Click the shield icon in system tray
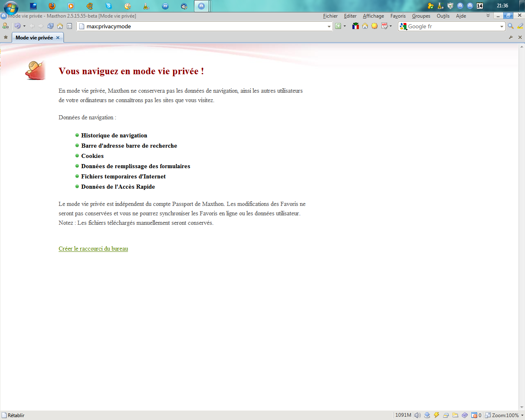This screenshot has height=420, width=525. (450, 6)
